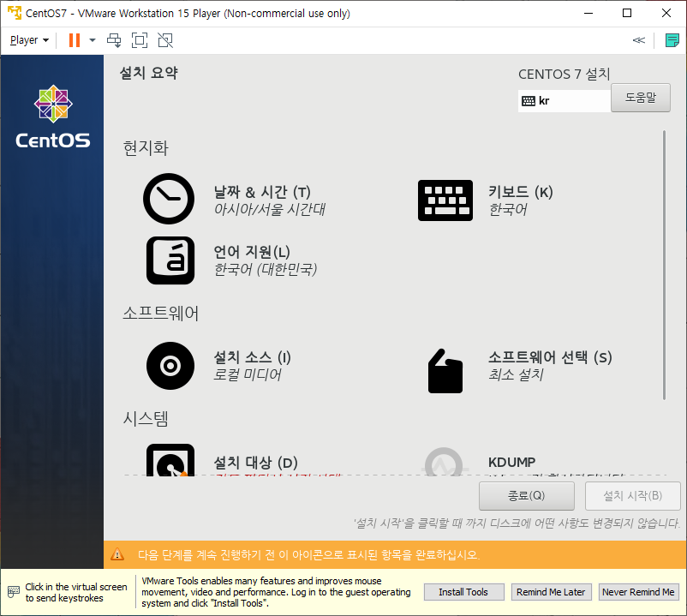This screenshot has width=687, height=616.
Task: Click Remind Me Later button
Action: click(x=551, y=592)
